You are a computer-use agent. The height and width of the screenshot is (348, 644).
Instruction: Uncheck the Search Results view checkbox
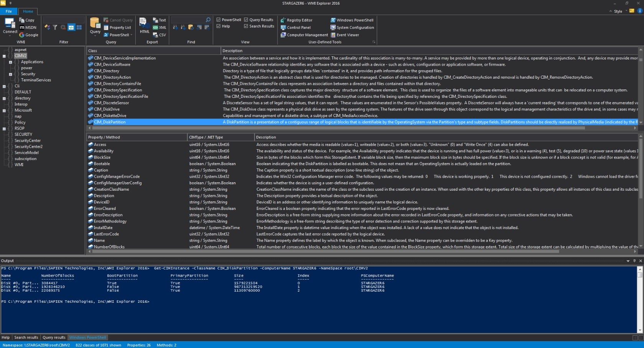coord(246,26)
